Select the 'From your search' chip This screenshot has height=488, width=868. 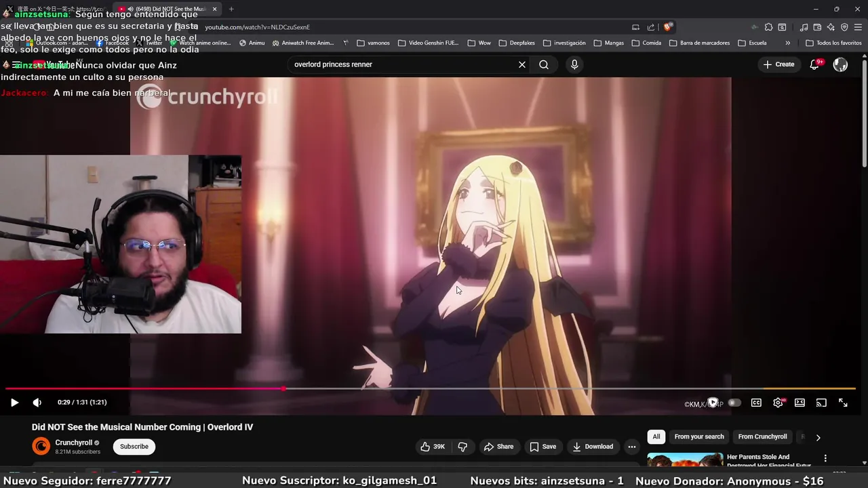click(699, 436)
